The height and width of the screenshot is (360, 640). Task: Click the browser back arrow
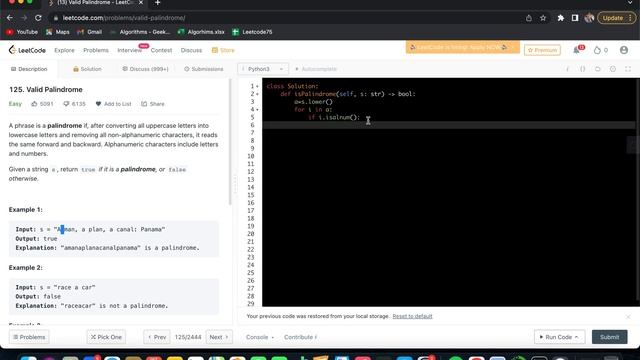tap(10, 18)
